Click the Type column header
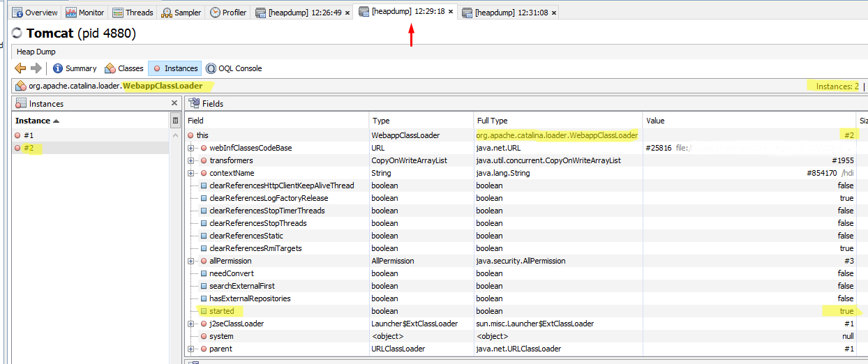The width and height of the screenshot is (868, 364). (x=421, y=121)
